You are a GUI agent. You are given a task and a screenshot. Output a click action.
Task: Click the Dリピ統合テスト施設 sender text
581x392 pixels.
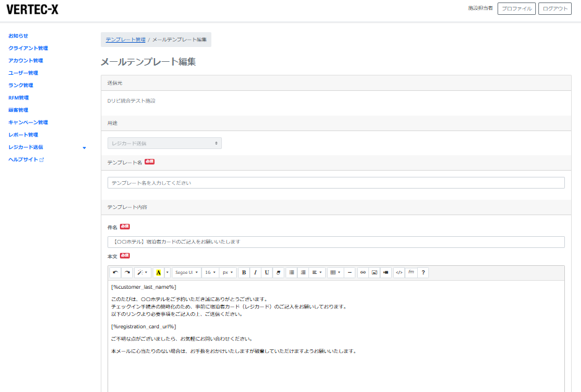pos(131,100)
